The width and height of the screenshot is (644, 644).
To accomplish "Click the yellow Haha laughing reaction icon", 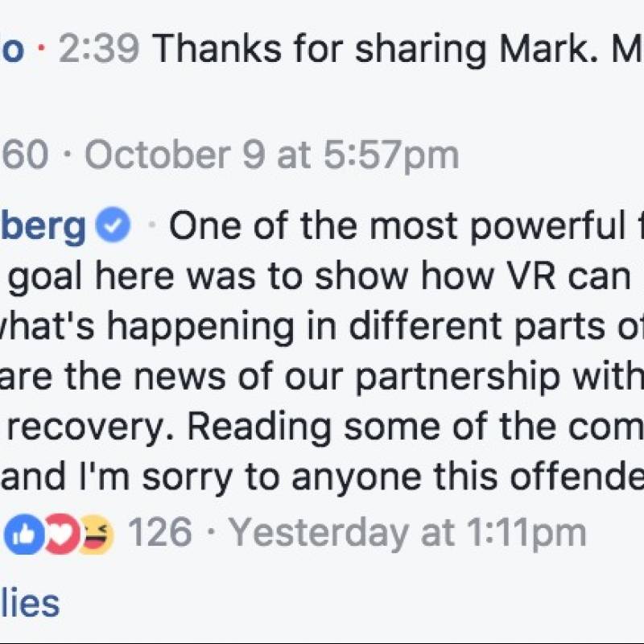I will coord(97,534).
